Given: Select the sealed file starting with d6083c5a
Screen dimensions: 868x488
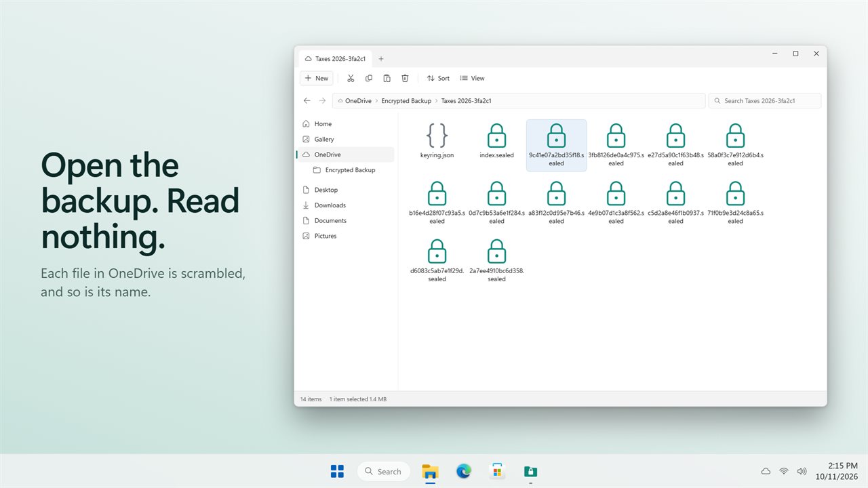Looking at the screenshot, I should pos(437,260).
